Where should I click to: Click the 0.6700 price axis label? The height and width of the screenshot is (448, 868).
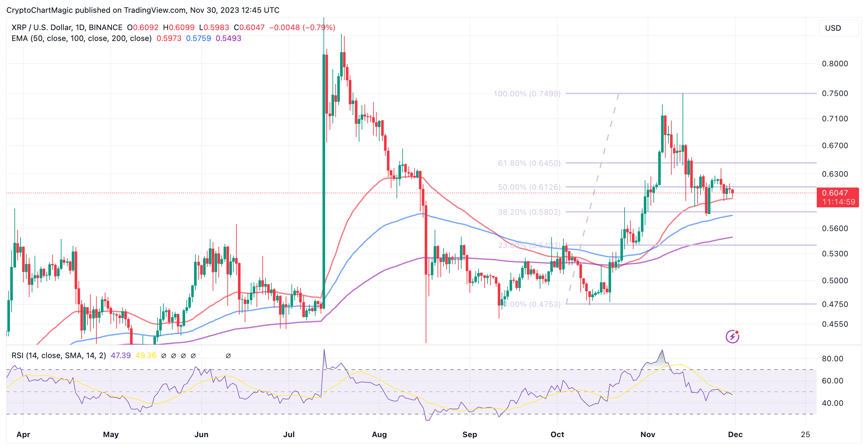tap(835, 145)
